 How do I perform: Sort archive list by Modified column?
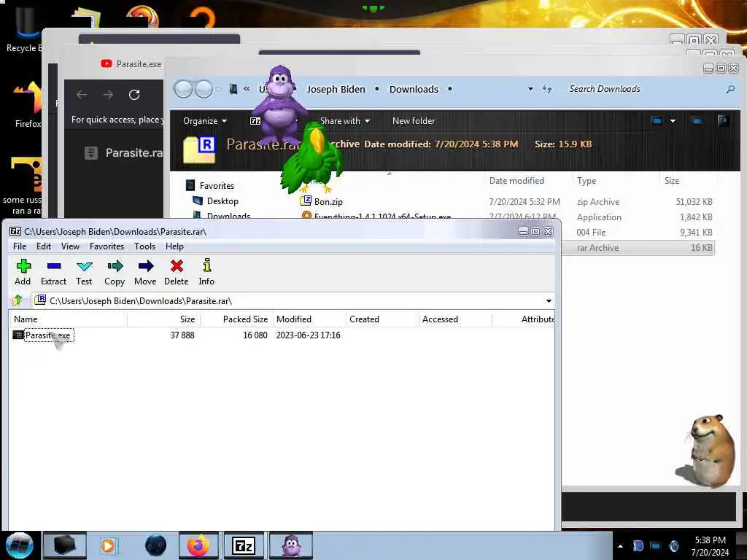309,319
